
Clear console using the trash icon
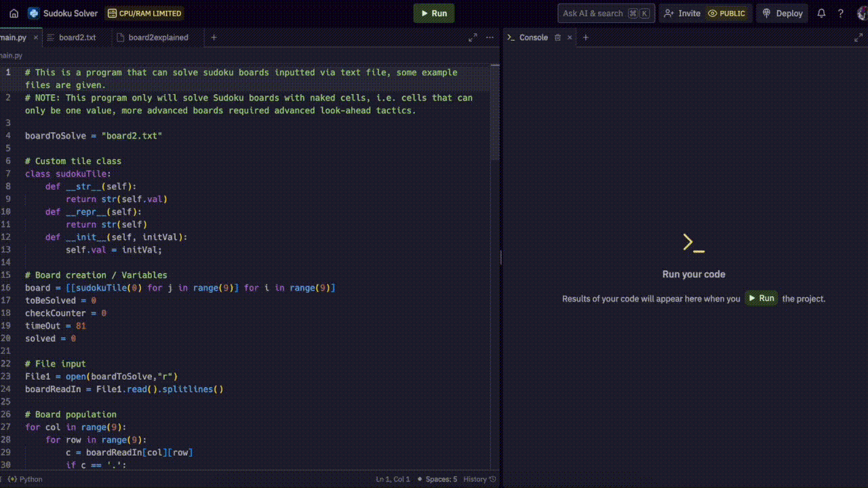tap(558, 38)
